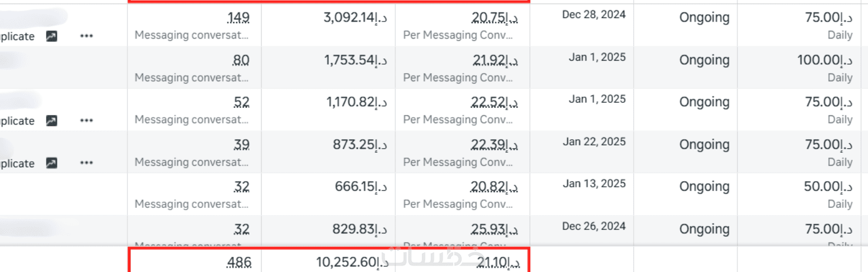This screenshot has width=868, height=272.
Task: Click Duplicate in the 1,170.82 spent row
Action: point(17,121)
